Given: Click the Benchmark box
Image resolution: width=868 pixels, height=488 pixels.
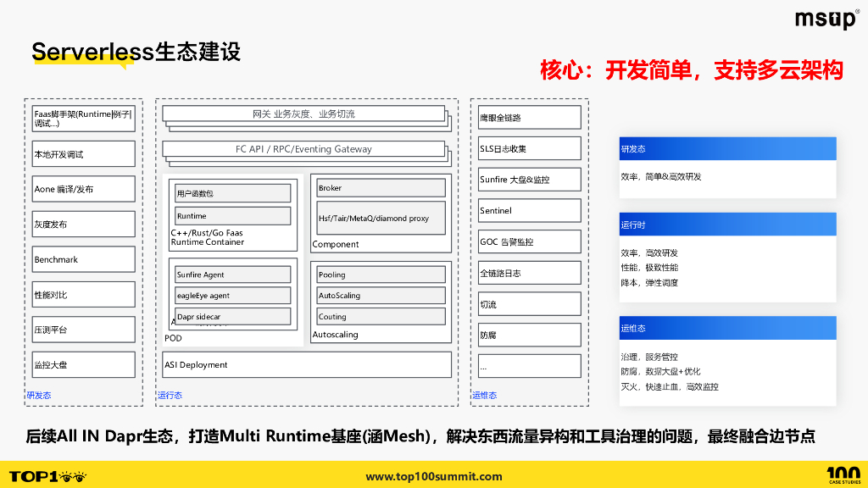Looking at the screenshot, I should (x=83, y=259).
